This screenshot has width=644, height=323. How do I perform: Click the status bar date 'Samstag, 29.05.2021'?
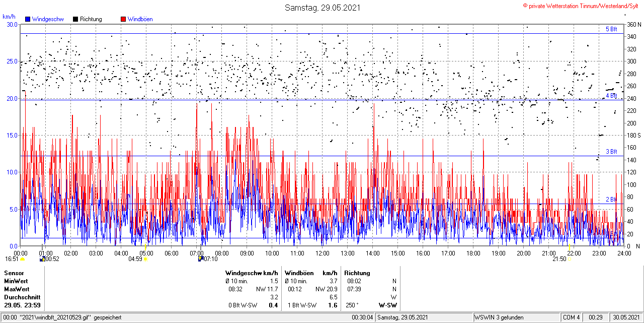403,317
